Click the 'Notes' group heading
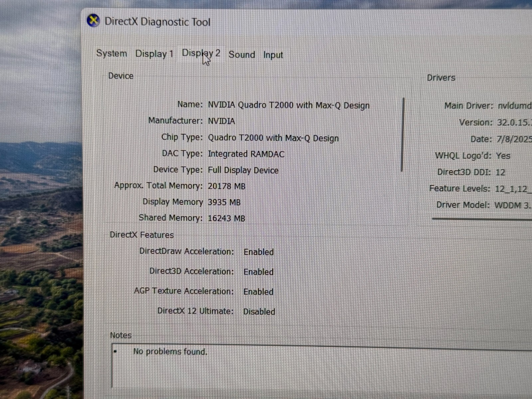 tap(121, 335)
